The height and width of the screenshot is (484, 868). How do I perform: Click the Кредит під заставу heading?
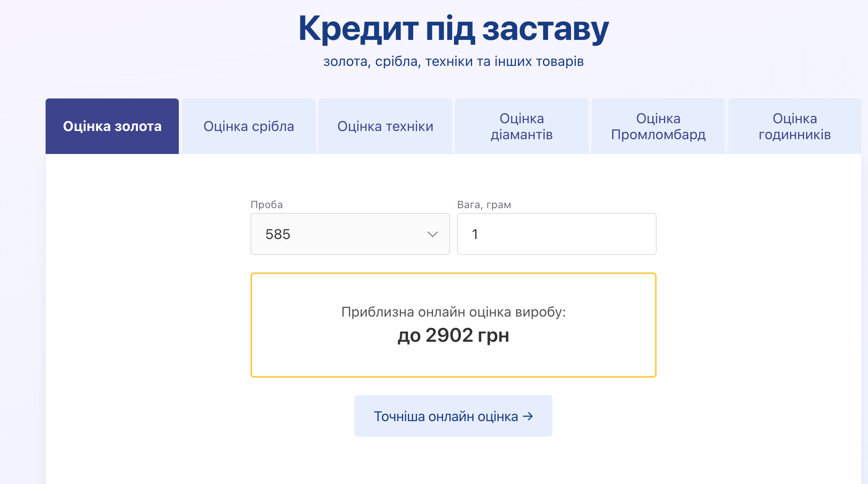point(453,29)
